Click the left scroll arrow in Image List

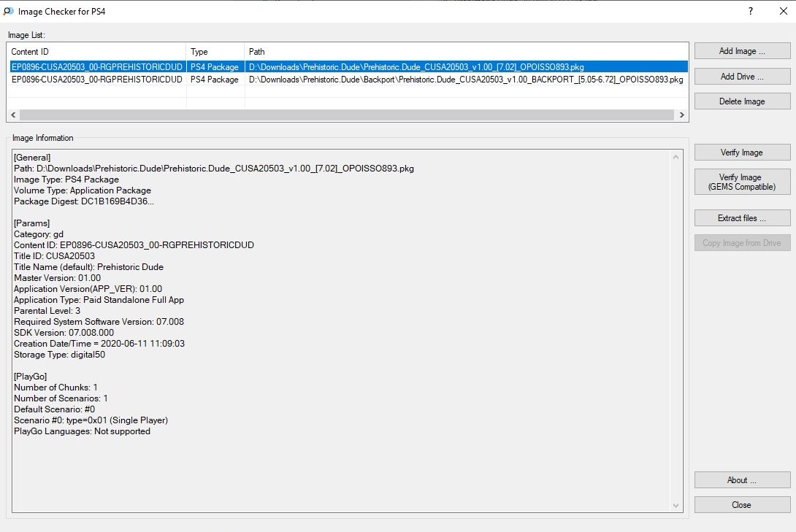(x=13, y=115)
